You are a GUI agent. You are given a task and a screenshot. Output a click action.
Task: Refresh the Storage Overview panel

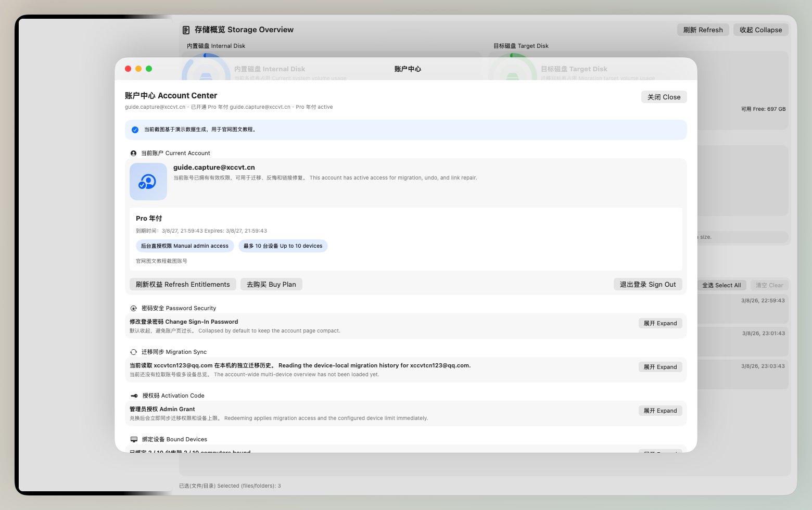(x=703, y=30)
